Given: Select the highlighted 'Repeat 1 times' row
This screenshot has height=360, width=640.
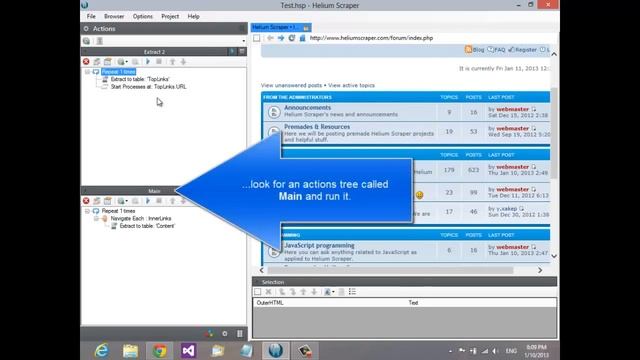Looking at the screenshot, I should 118,72.
